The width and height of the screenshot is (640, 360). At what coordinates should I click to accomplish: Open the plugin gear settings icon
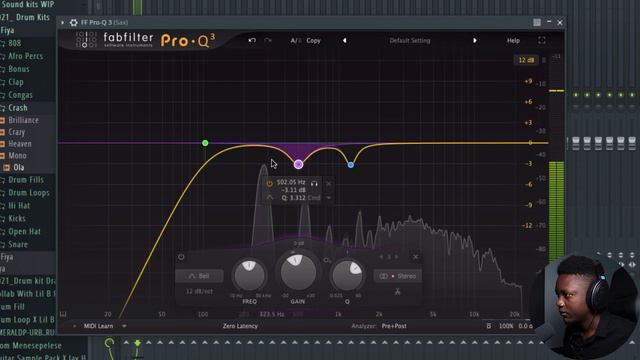click(x=73, y=23)
